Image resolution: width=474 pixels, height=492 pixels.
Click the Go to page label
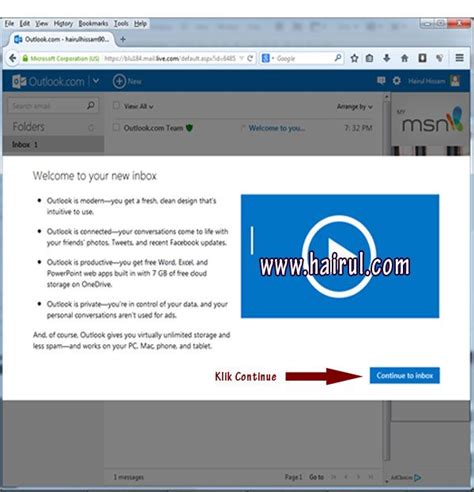click(316, 477)
